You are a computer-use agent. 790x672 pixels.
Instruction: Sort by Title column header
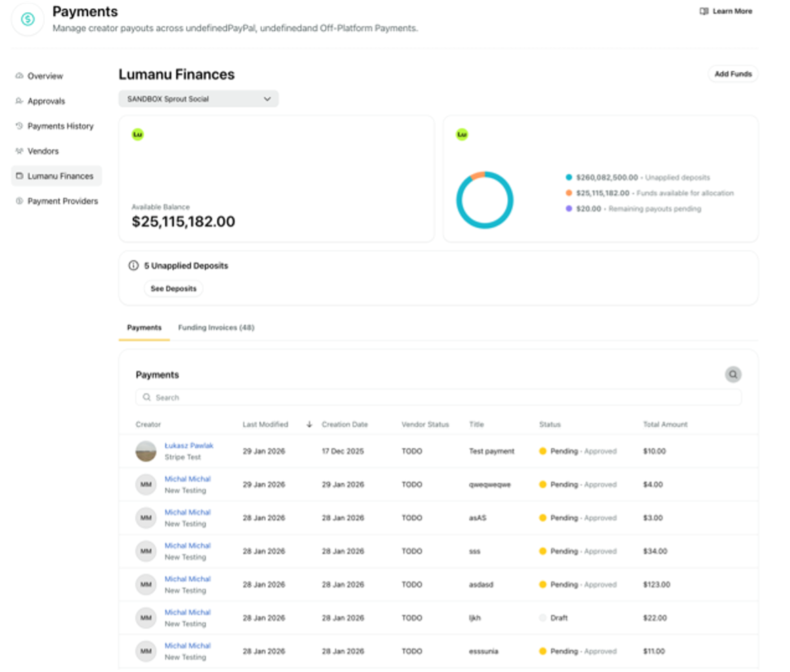pos(477,424)
